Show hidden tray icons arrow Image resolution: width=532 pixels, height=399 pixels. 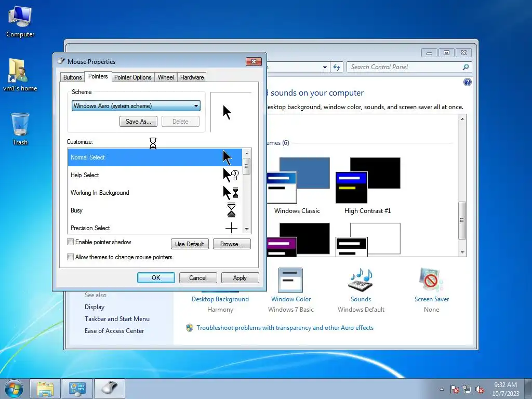(442, 389)
